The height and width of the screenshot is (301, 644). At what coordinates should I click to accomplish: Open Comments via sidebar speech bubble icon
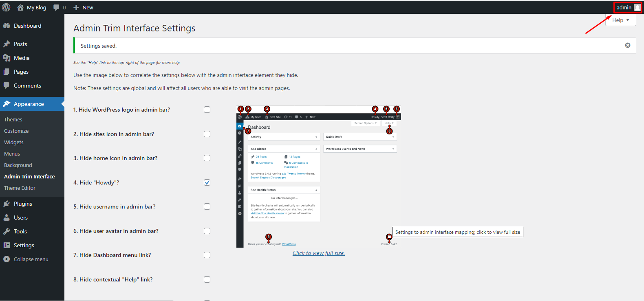[x=7, y=86]
